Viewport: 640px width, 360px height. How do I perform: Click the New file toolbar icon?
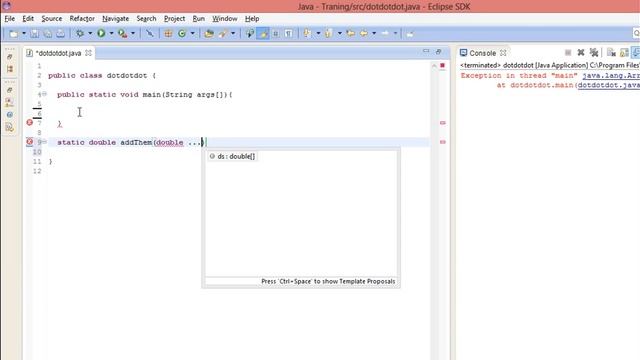(13, 33)
